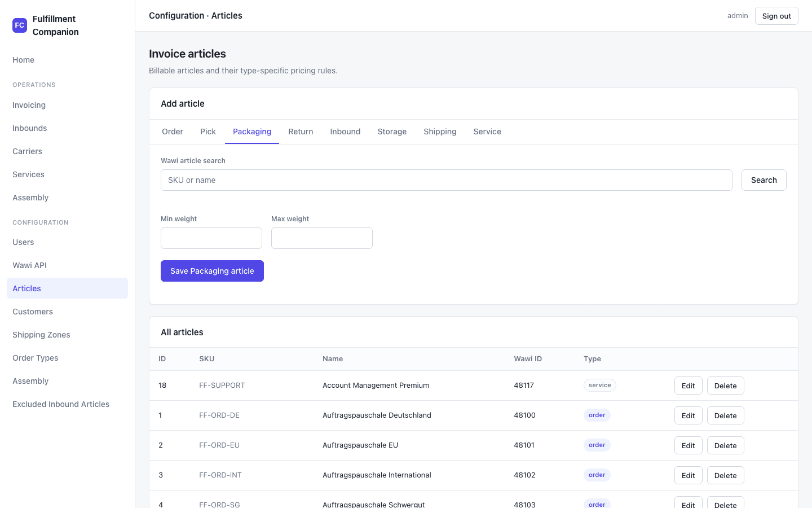Open Services in Operations
The image size is (812, 508).
click(x=67, y=174)
